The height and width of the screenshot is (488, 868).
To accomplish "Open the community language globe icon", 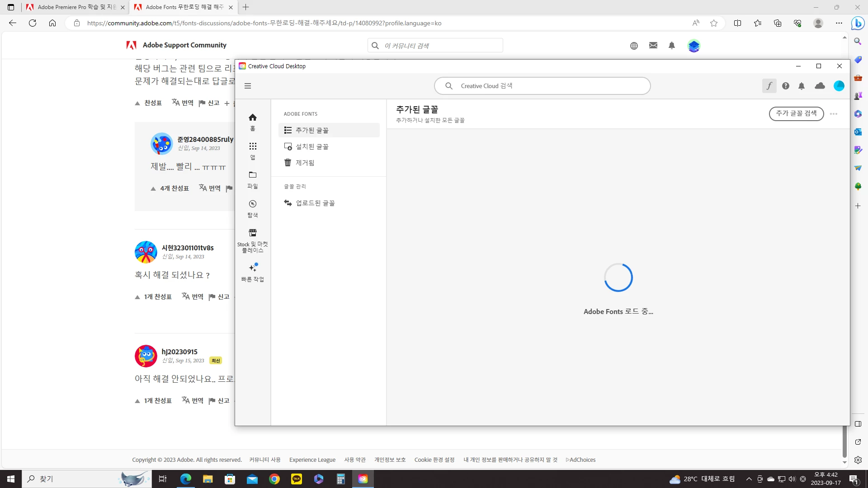I will [x=634, y=46].
